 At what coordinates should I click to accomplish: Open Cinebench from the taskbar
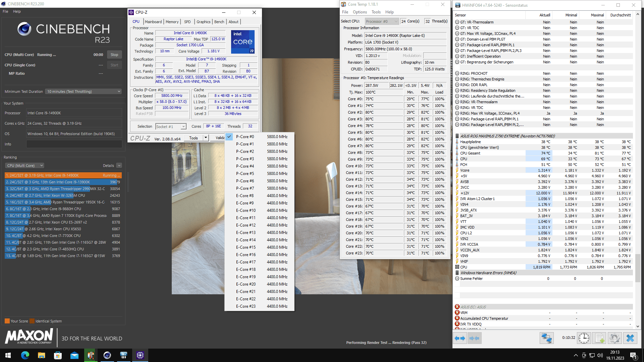[x=107, y=355]
